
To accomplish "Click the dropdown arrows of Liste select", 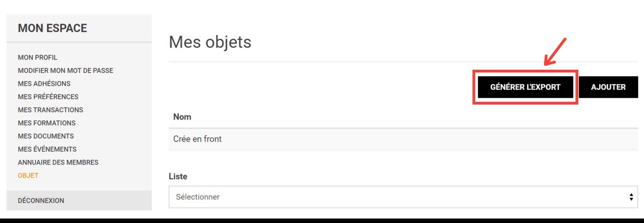I will (x=631, y=197).
